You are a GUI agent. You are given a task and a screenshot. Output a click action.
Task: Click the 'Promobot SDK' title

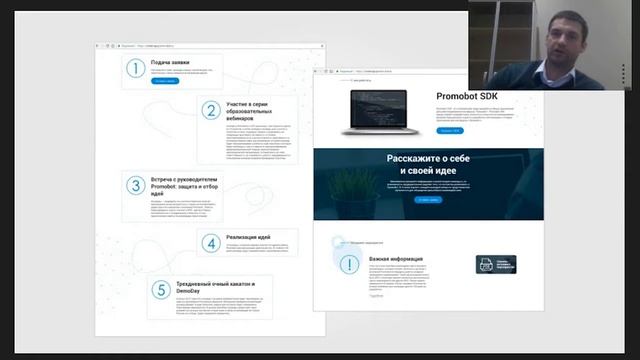(467, 96)
